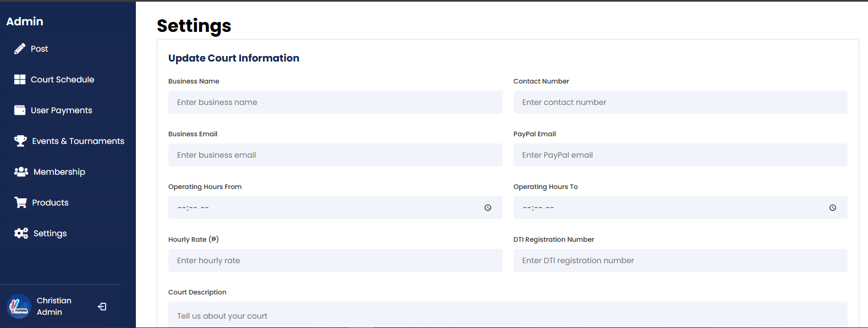The height and width of the screenshot is (328, 868).
Task: Click the Court Schedule grid icon
Action: click(x=20, y=80)
